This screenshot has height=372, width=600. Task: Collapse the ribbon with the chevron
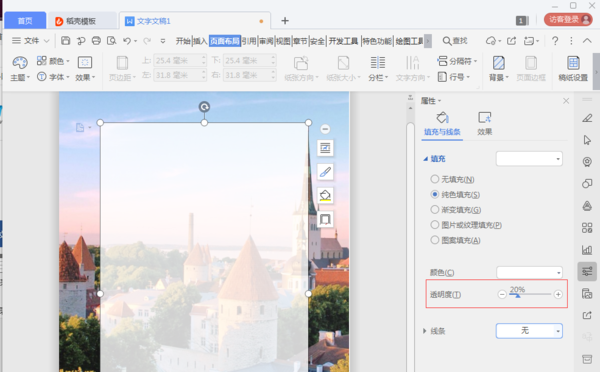click(587, 41)
